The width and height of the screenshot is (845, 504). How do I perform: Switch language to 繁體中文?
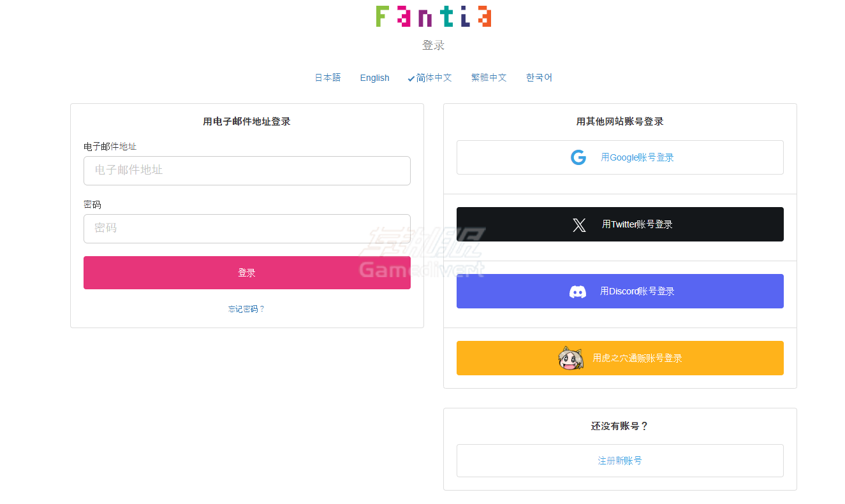tap(489, 78)
